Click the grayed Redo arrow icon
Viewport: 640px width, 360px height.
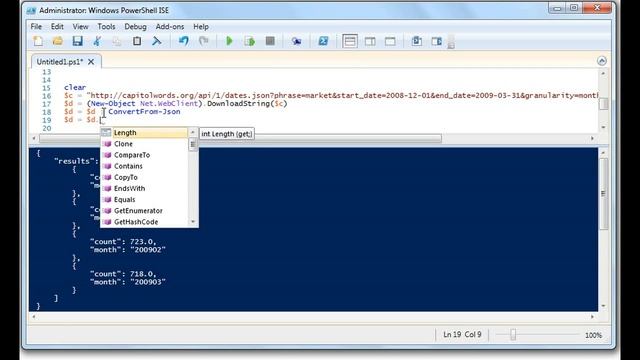(x=204, y=41)
